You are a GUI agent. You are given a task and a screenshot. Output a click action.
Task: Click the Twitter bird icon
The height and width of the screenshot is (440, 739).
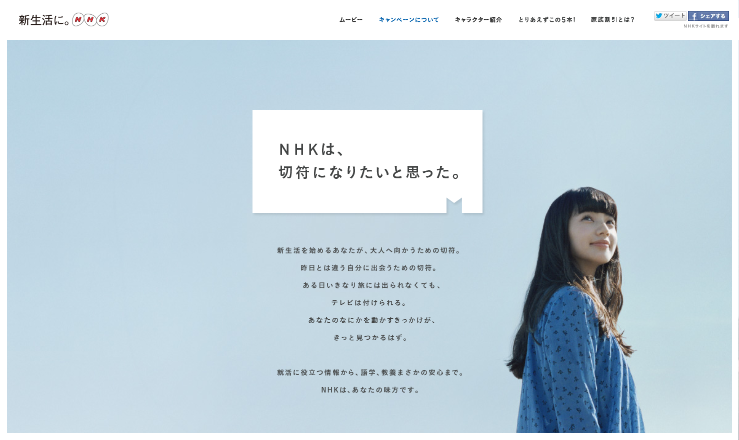659,16
